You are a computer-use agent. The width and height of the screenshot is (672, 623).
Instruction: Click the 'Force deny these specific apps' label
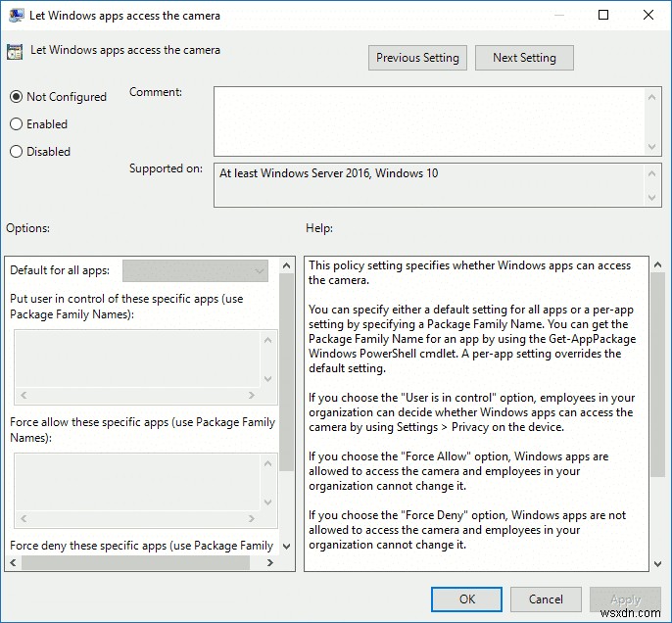point(141,546)
